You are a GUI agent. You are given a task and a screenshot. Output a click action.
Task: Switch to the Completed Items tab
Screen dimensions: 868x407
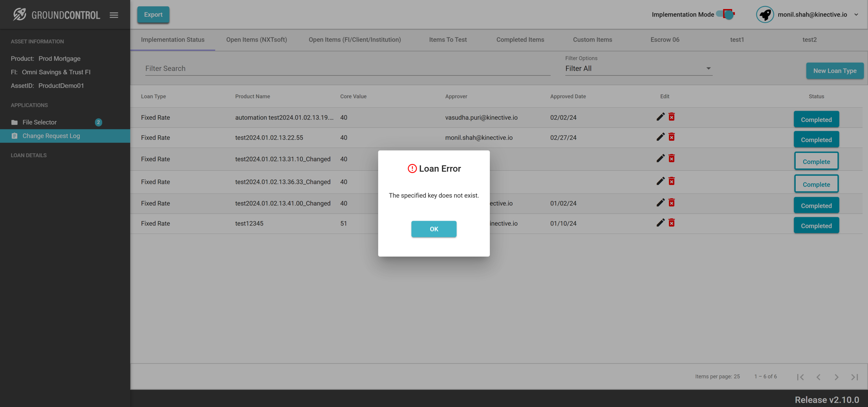tap(520, 39)
